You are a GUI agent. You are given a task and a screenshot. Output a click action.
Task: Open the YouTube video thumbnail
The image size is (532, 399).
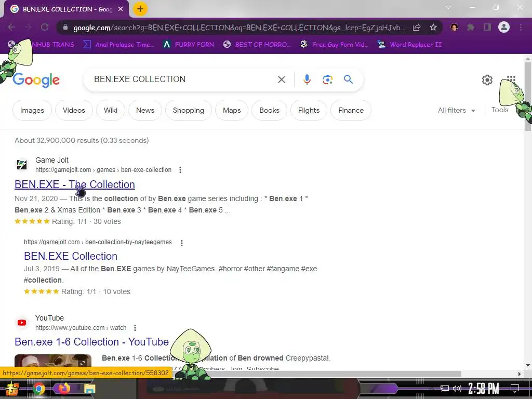pos(53,362)
